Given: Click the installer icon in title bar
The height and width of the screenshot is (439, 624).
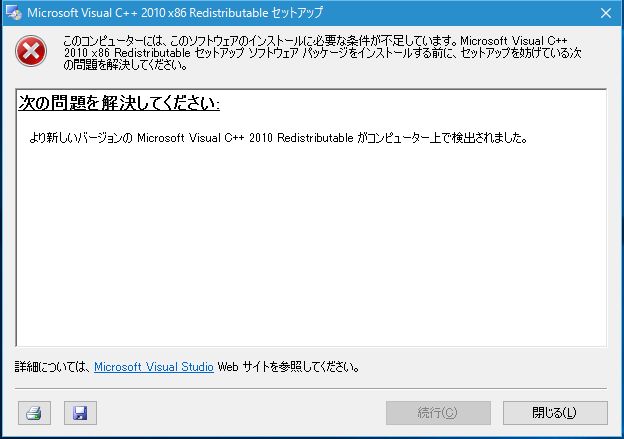Looking at the screenshot, I should (14, 13).
